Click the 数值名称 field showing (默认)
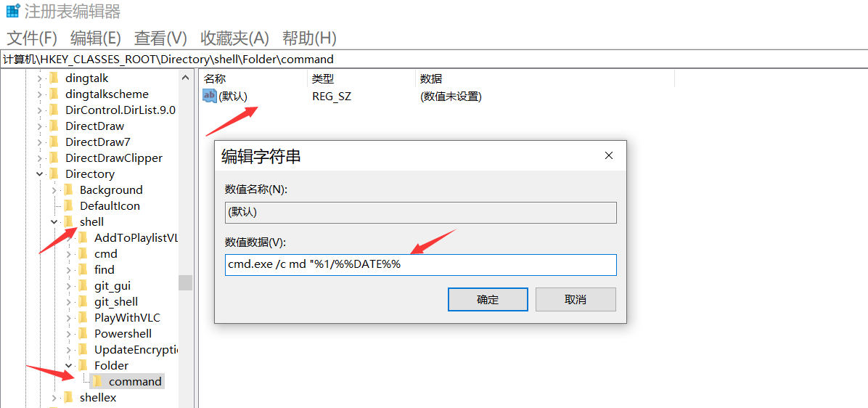868x408 pixels. pyautogui.click(x=421, y=212)
